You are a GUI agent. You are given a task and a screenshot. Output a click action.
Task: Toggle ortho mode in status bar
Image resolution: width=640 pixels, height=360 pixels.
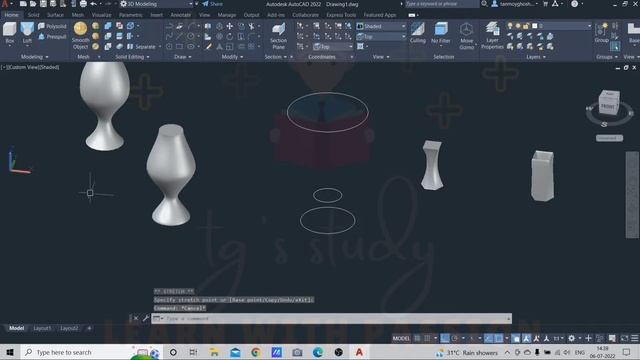[444, 338]
